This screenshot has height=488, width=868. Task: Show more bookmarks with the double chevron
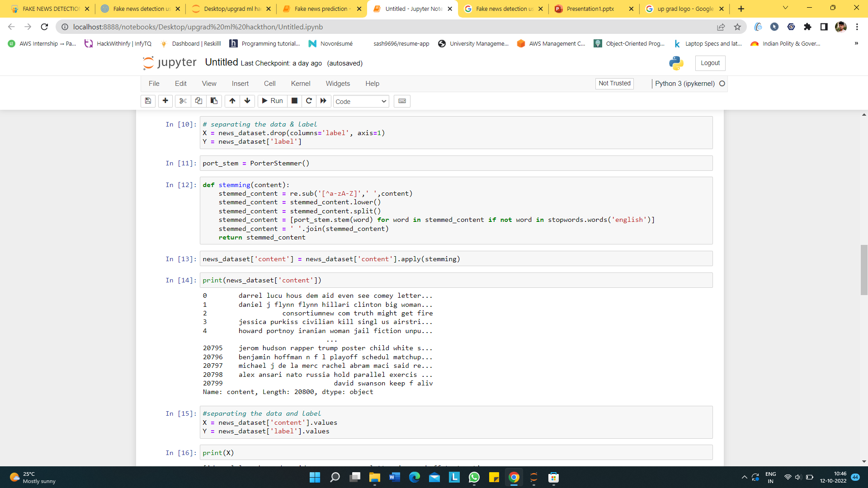[x=856, y=43]
